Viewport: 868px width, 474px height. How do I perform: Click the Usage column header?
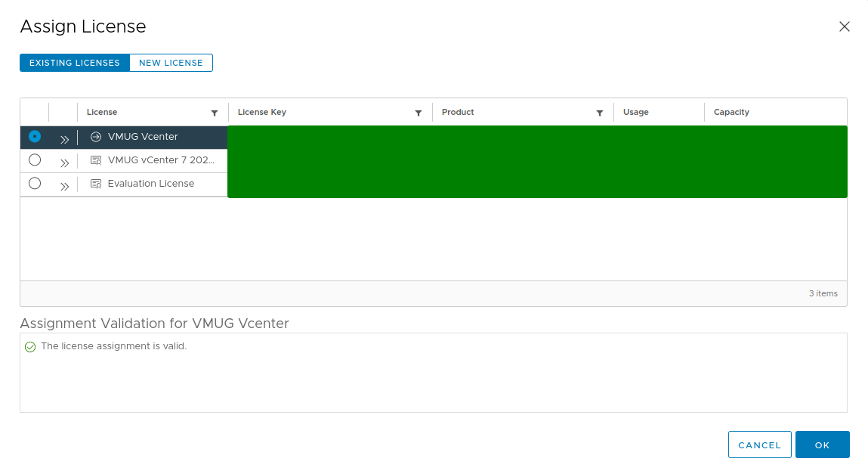coord(635,112)
